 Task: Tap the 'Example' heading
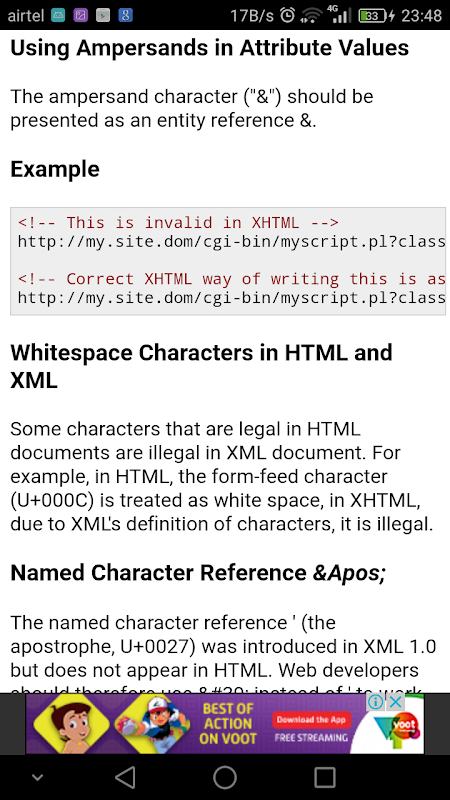pyautogui.click(x=55, y=169)
